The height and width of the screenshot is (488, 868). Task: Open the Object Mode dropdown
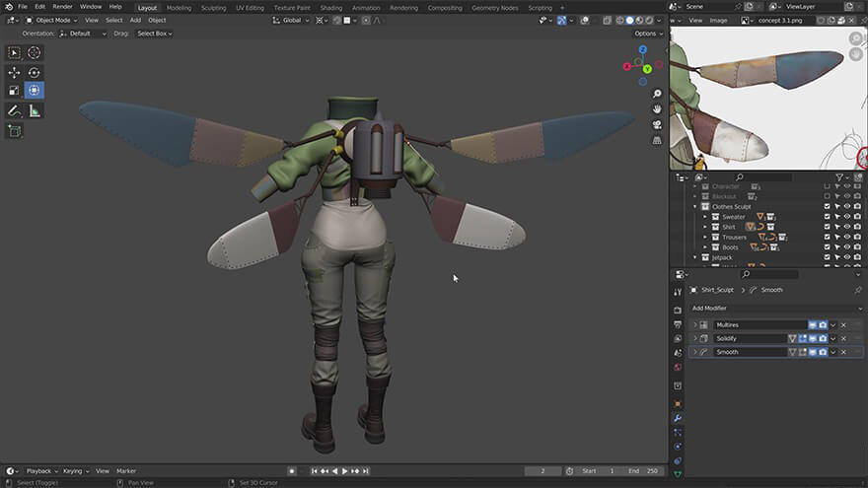click(x=51, y=21)
